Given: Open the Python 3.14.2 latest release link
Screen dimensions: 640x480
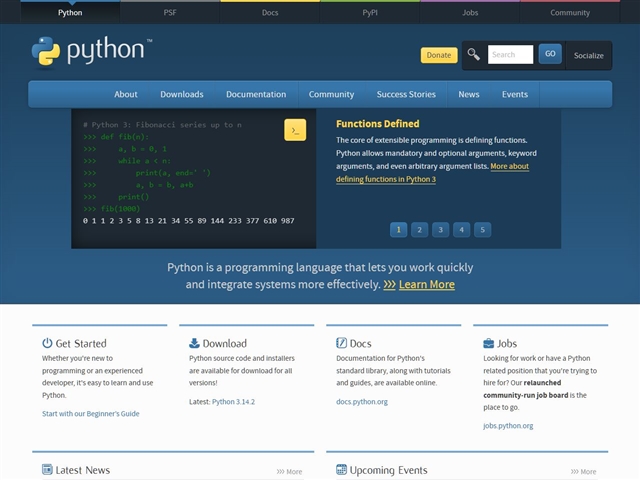Looking at the screenshot, I should tap(233, 402).
